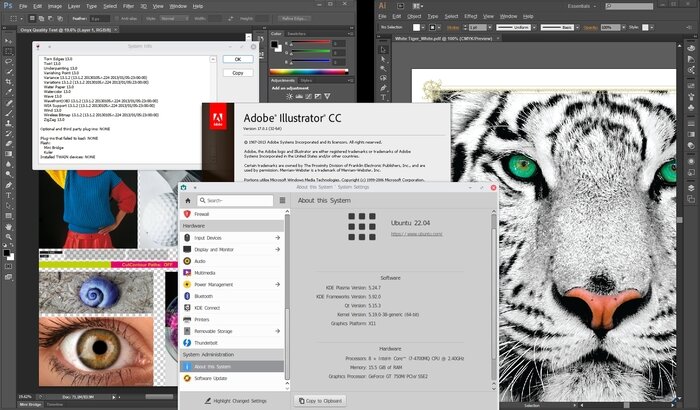Click the Vibrance triangle adjustment icon

click(x=327, y=96)
